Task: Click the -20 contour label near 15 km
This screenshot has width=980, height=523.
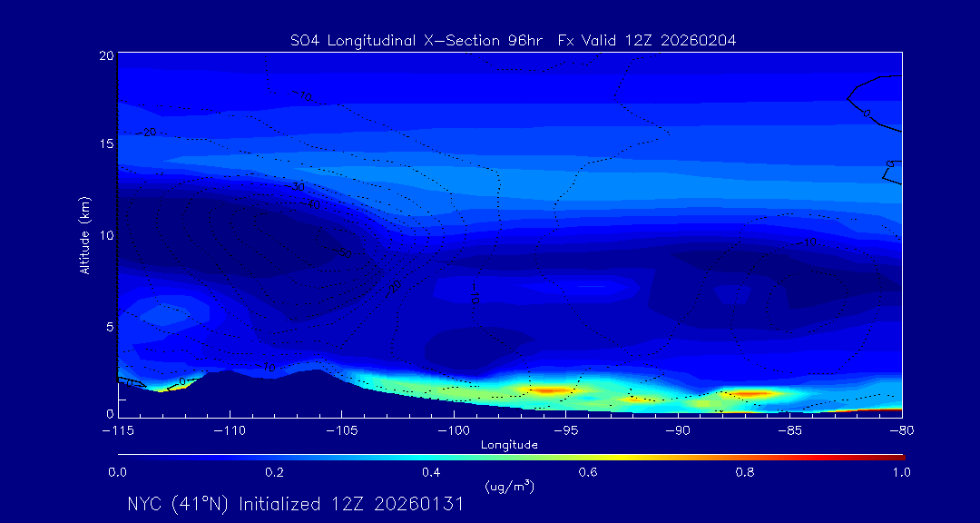Action: click(x=146, y=133)
